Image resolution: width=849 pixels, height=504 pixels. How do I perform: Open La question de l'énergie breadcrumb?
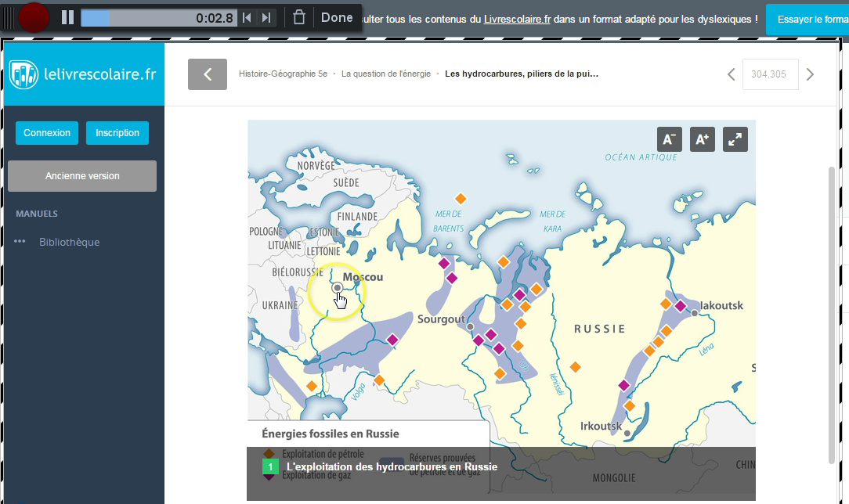386,74
